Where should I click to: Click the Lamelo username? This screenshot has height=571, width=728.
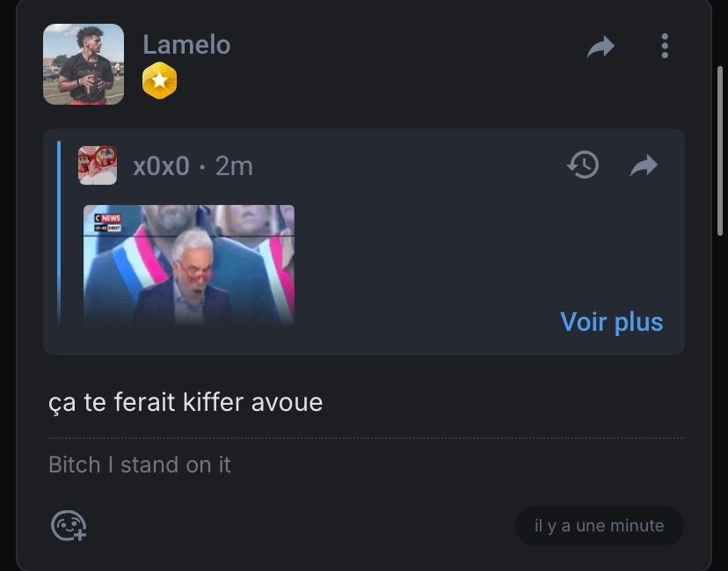186,45
